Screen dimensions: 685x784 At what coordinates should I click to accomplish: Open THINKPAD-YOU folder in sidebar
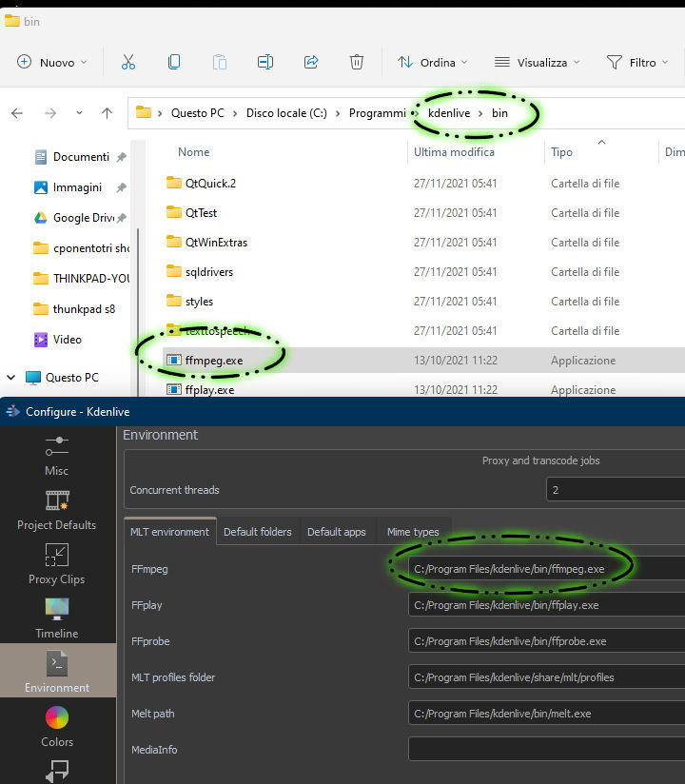[80, 279]
